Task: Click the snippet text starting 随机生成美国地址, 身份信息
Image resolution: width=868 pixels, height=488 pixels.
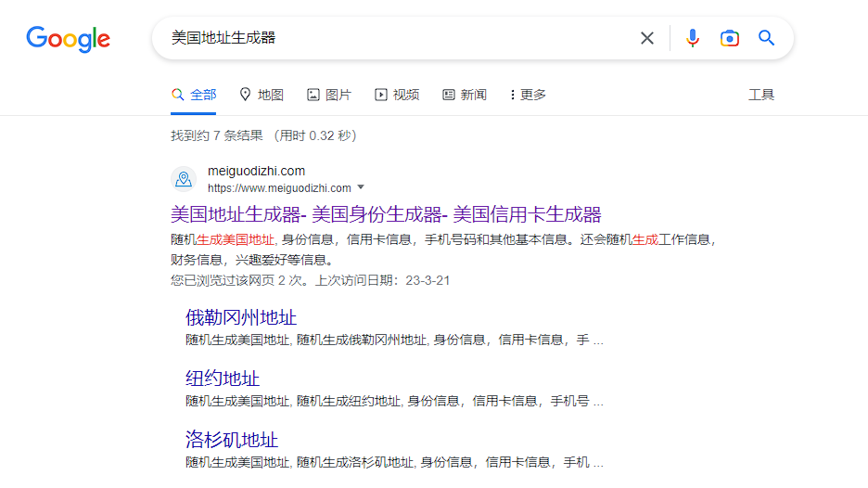Action: pos(444,250)
